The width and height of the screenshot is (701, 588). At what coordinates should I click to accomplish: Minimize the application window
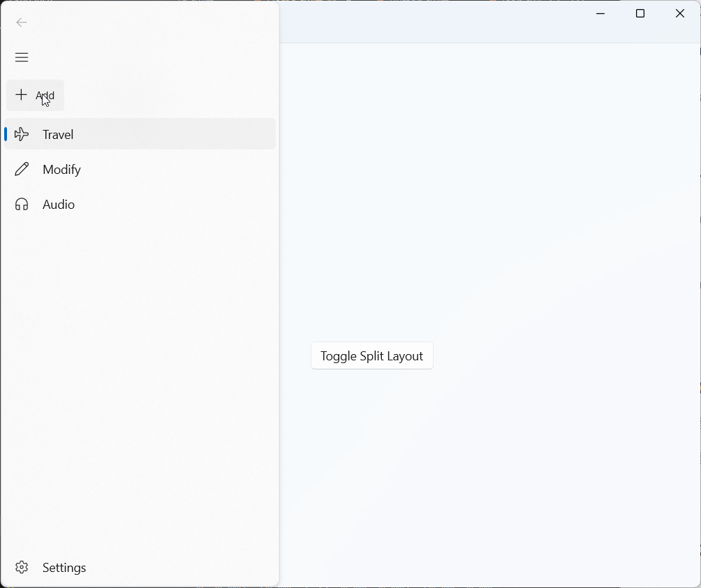tap(600, 14)
